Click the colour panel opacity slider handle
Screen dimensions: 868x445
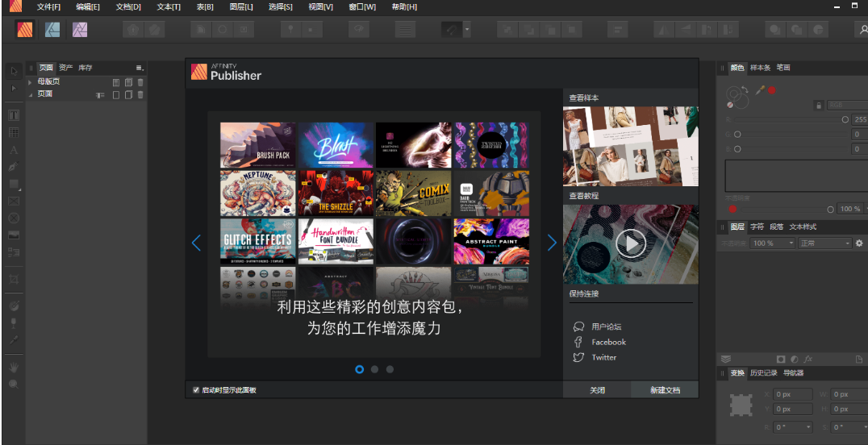point(830,210)
